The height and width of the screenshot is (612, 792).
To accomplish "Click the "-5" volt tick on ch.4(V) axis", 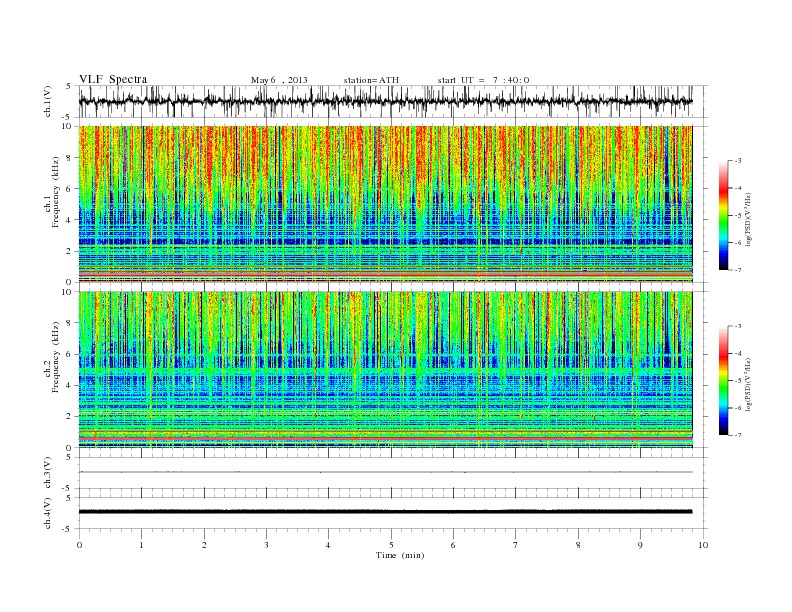I will pyautogui.click(x=67, y=529).
